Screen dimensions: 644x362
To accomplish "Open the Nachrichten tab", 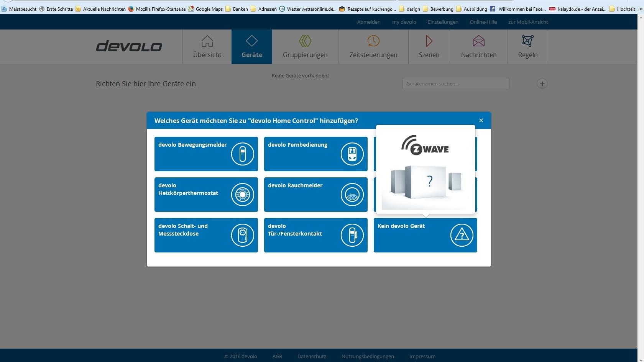I will point(479,47).
